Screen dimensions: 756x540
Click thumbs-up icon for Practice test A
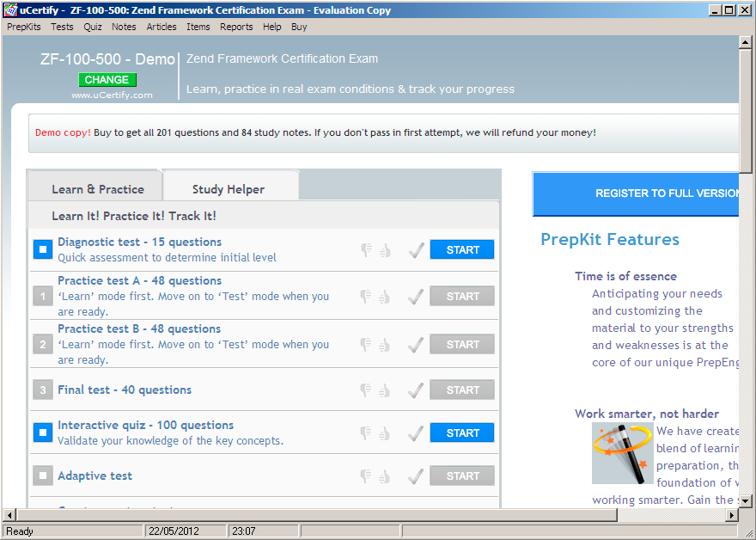tap(384, 297)
